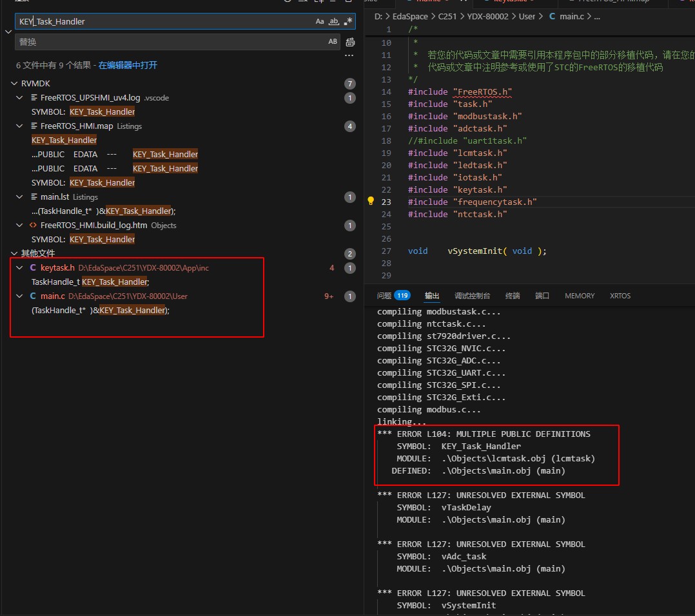Click commented //#include "uart1task.h" line

pyautogui.click(x=467, y=140)
